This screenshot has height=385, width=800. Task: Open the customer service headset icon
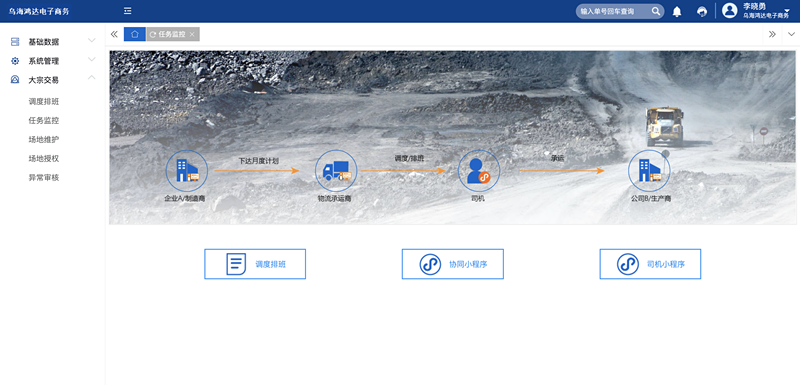click(702, 11)
